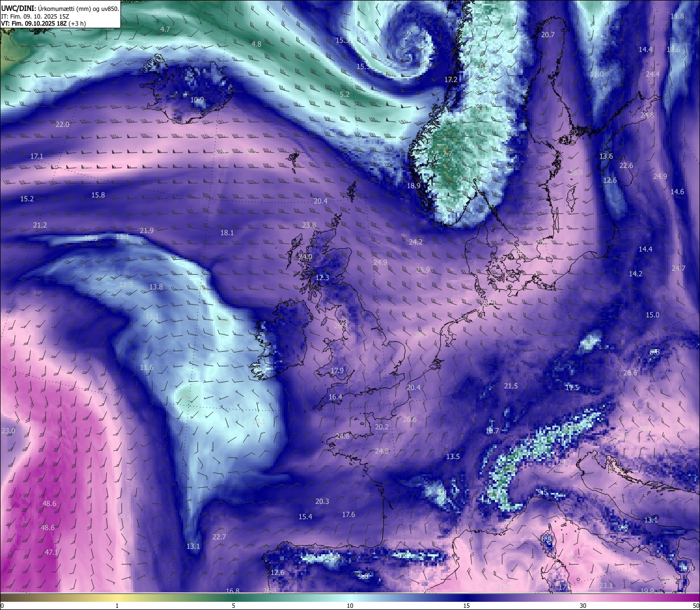
Task: Click the value 13.5 on the map
Action: pyautogui.click(x=453, y=456)
